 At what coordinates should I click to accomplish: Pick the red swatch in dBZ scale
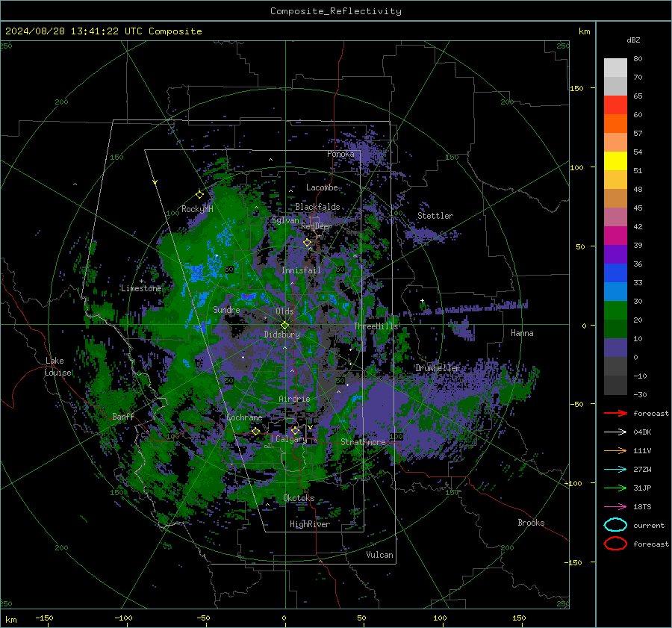[x=615, y=105]
